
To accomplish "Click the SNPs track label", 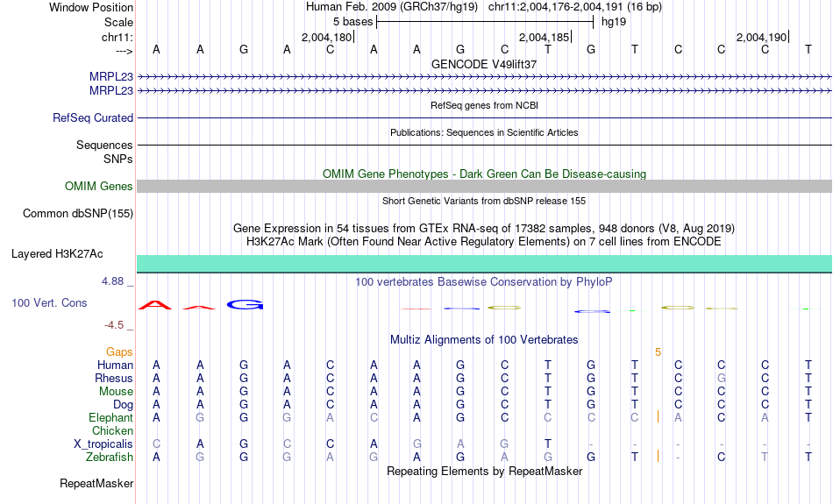I will click(118, 159).
